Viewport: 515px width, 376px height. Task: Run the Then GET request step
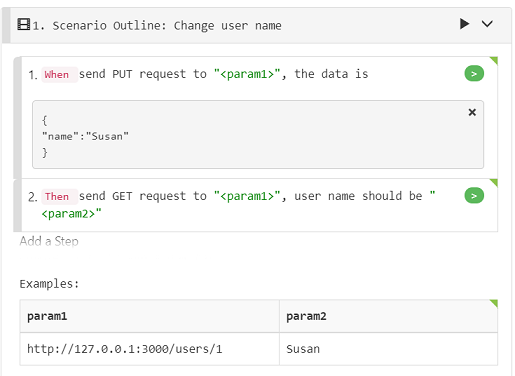click(474, 196)
